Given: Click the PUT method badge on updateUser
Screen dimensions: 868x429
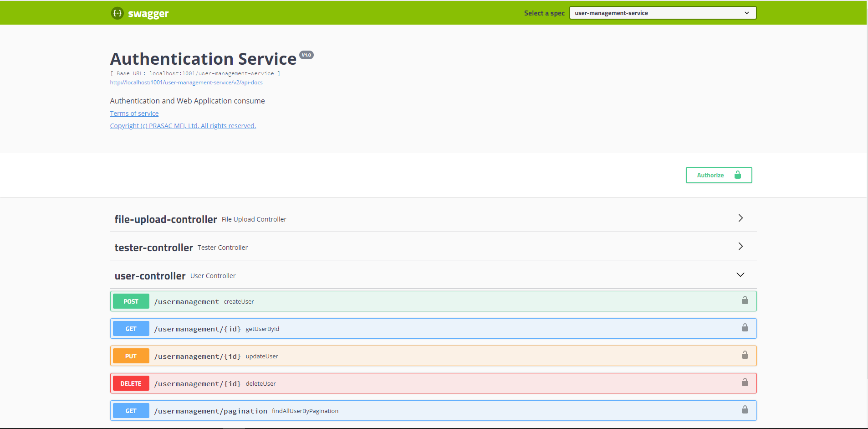Looking at the screenshot, I should click(x=131, y=356).
